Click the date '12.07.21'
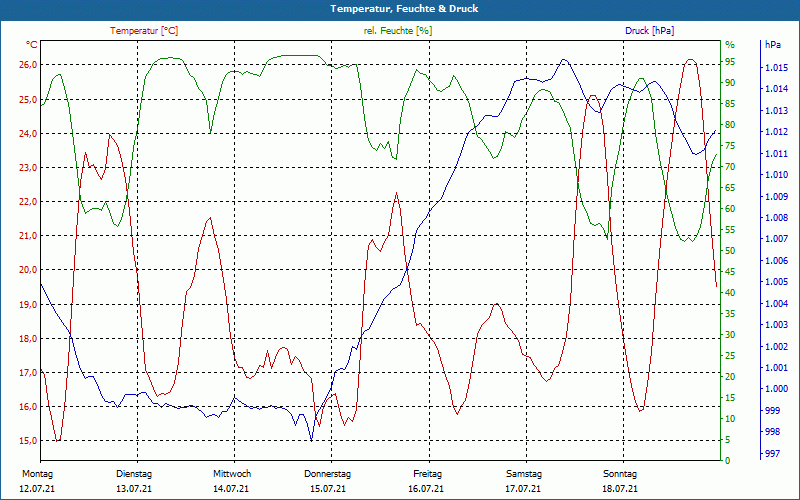Viewport: 800px width, 500px height. click(x=37, y=489)
